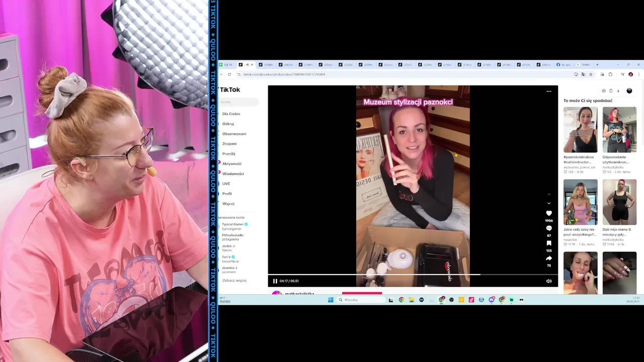This screenshot has width=644, height=362.
Task: Open the Dla Ciebie feed
Action: pos(231,114)
